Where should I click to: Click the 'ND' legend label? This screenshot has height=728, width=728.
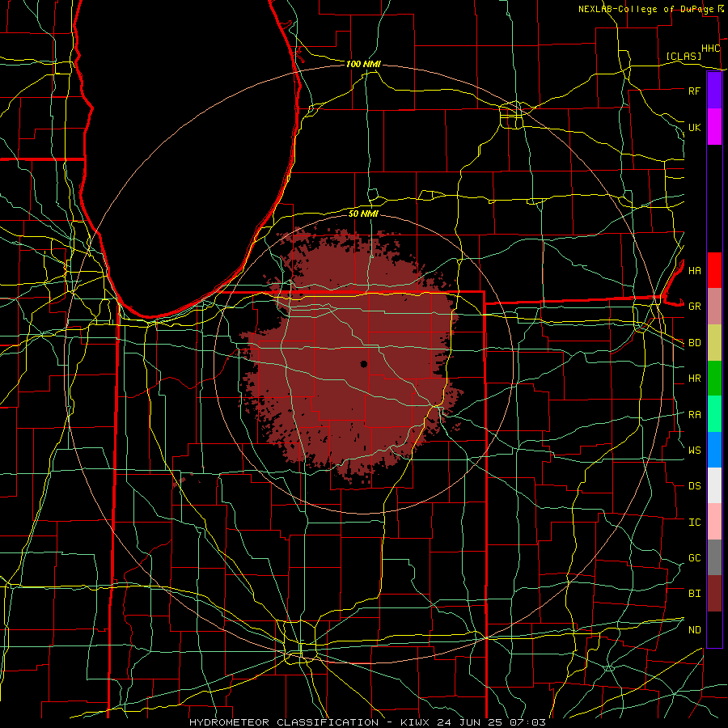[x=694, y=630]
